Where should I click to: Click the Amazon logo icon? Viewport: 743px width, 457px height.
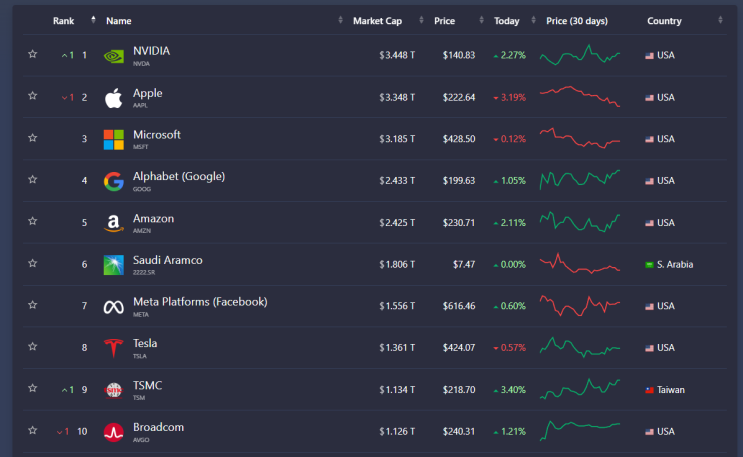(x=114, y=224)
